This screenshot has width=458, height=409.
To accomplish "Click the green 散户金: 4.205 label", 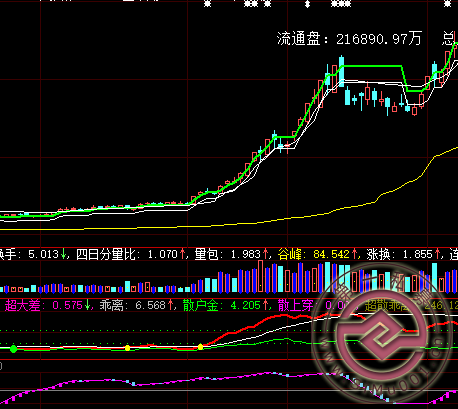I will 225,305.
